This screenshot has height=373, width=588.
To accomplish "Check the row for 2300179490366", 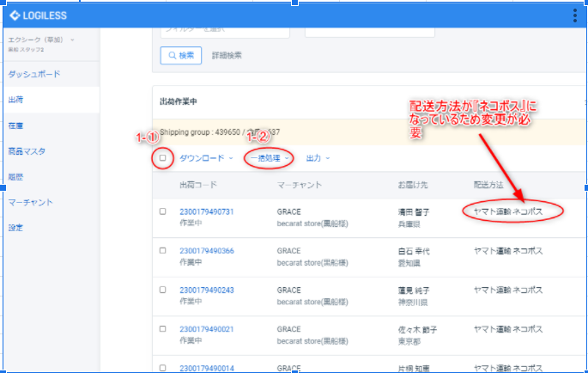I will click(163, 251).
